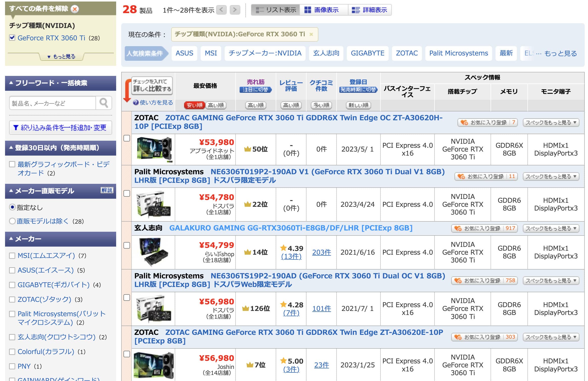Image resolution: width=588 pixels, height=381 pixels.
Task: Click the search magnifier icon
Action: pyautogui.click(x=104, y=103)
